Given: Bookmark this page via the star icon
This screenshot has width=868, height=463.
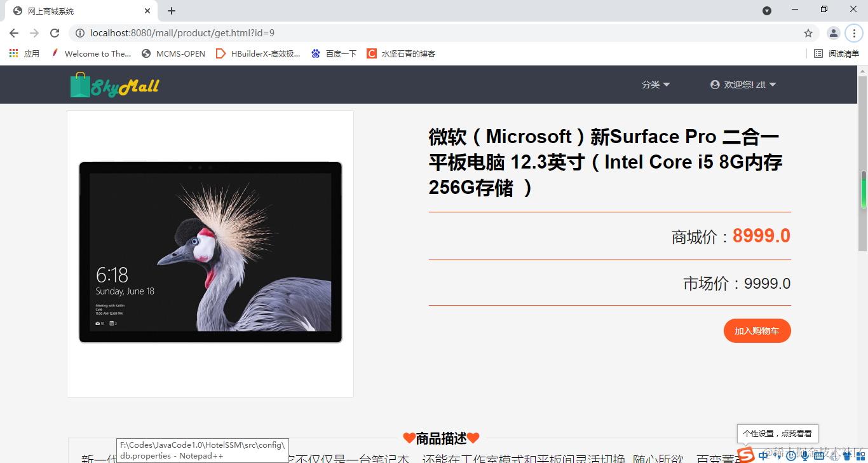Looking at the screenshot, I should click(808, 32).
